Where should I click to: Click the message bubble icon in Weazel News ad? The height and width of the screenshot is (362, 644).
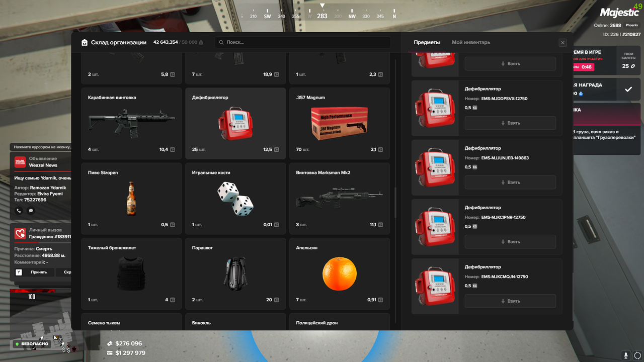(x=31, y=211)
